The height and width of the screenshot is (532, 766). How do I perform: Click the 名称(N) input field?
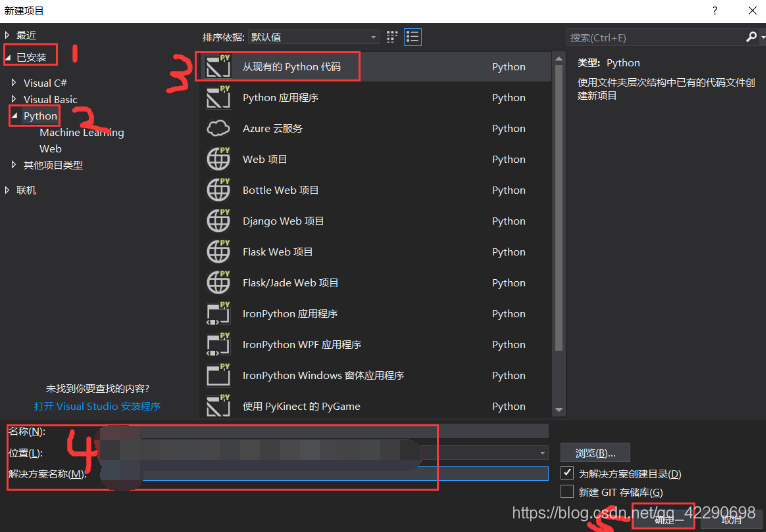click(322, 431)
